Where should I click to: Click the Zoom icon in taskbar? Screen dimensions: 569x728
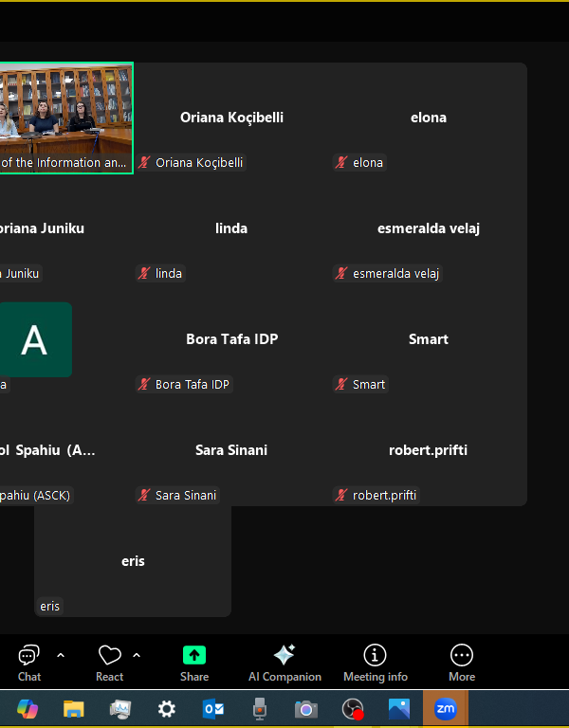pos(445,709)
